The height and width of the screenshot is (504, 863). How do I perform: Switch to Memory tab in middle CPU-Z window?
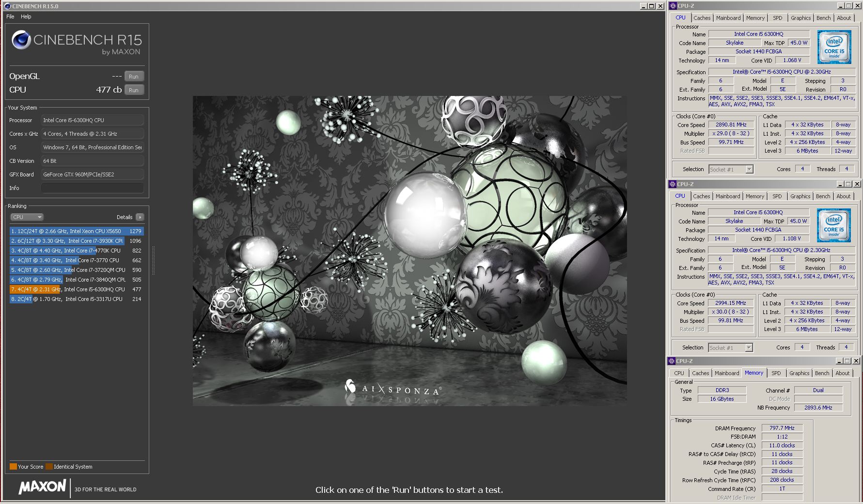[755, 196]
